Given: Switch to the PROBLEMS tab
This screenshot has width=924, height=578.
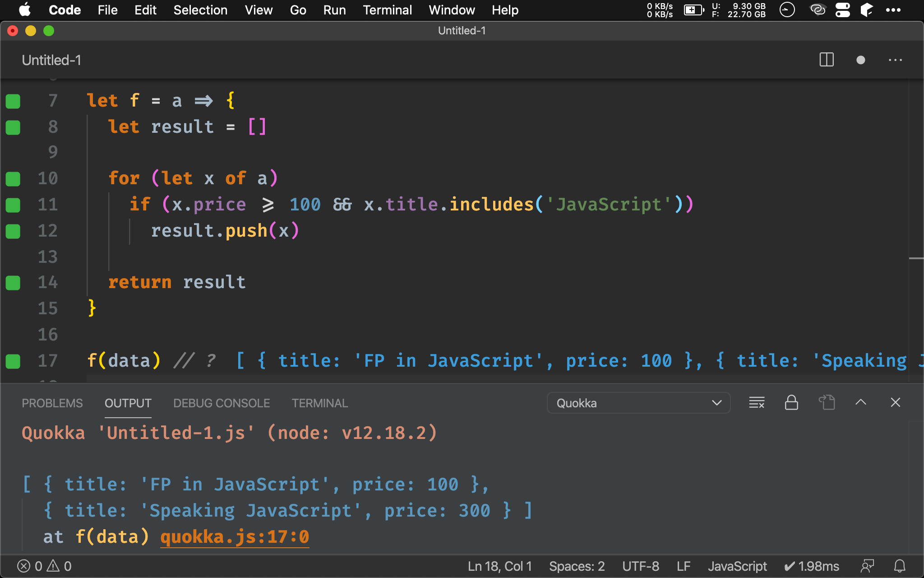Looking at the screenshot, I should [x=52, y=403].
